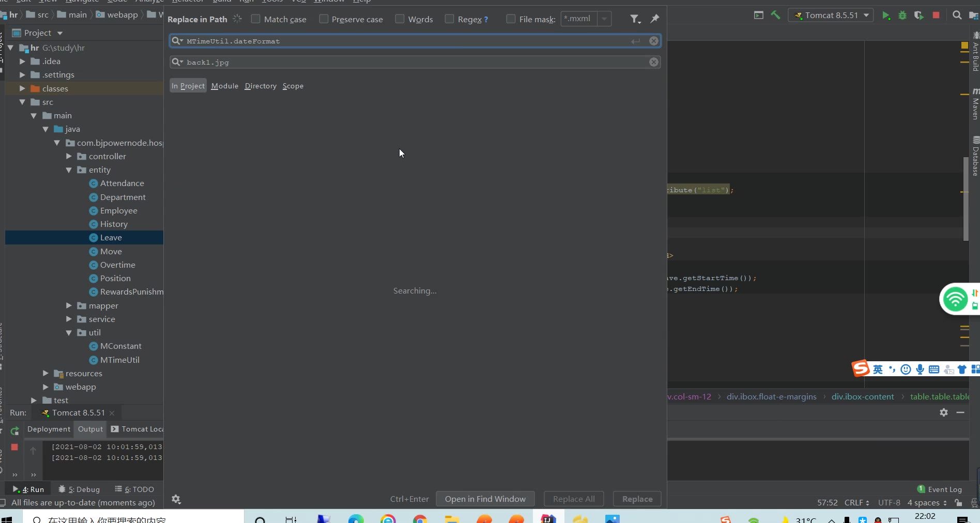Click the Debug bug icon in toolbar
Viewport: 980px width, 523px height.
(x=902, y=16)
